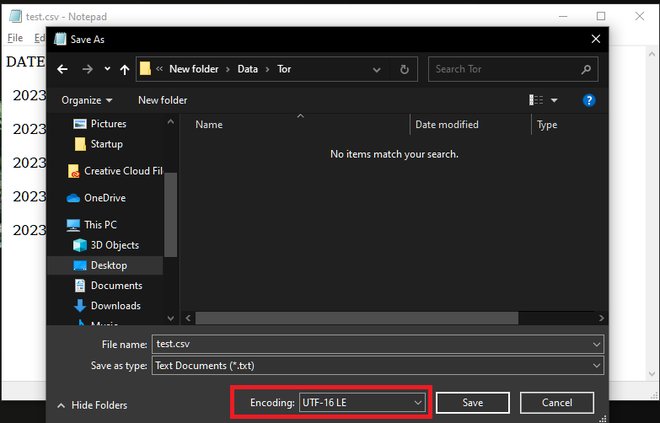
Task: Click the forward navigation arrow
Action: (87, 69)
